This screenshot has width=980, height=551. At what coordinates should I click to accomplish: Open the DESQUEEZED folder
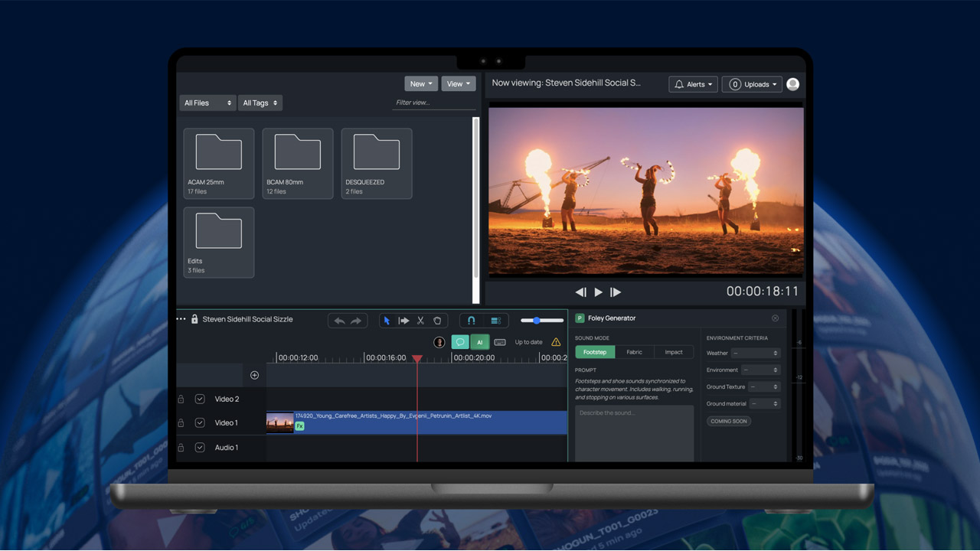377,164
